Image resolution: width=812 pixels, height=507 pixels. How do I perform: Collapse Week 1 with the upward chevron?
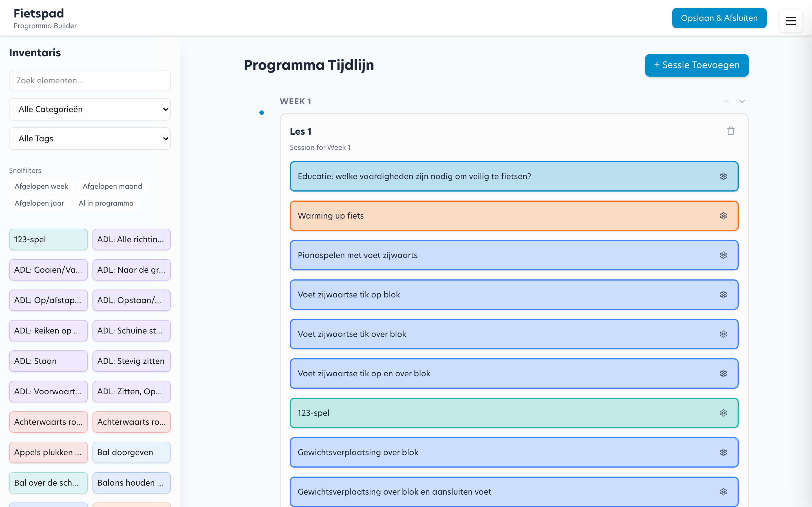coord(726,101)
